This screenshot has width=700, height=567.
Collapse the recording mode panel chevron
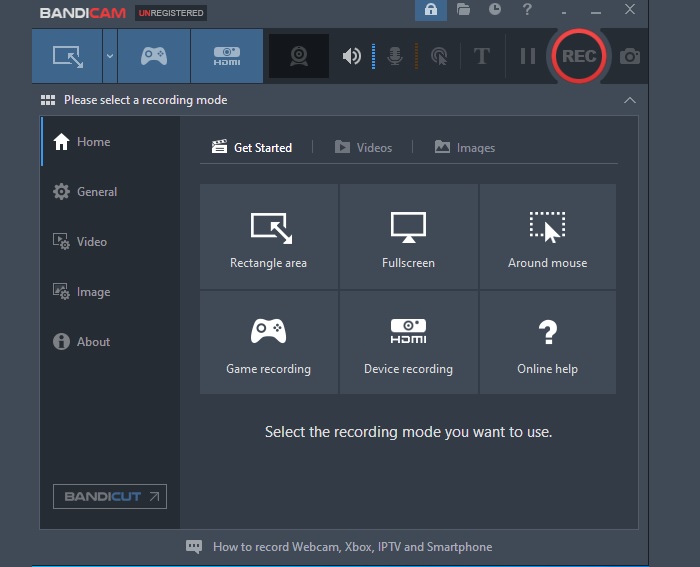(629, 100)
